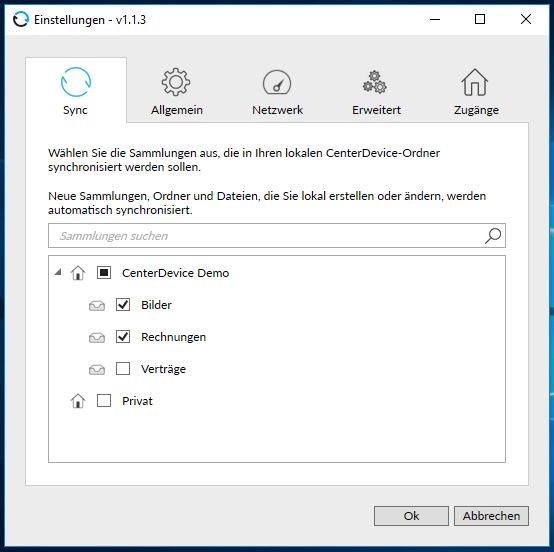Select the Verträge collection label
Image resolution: width=554 pixels, height=552 pixels.
coord(163,369)
